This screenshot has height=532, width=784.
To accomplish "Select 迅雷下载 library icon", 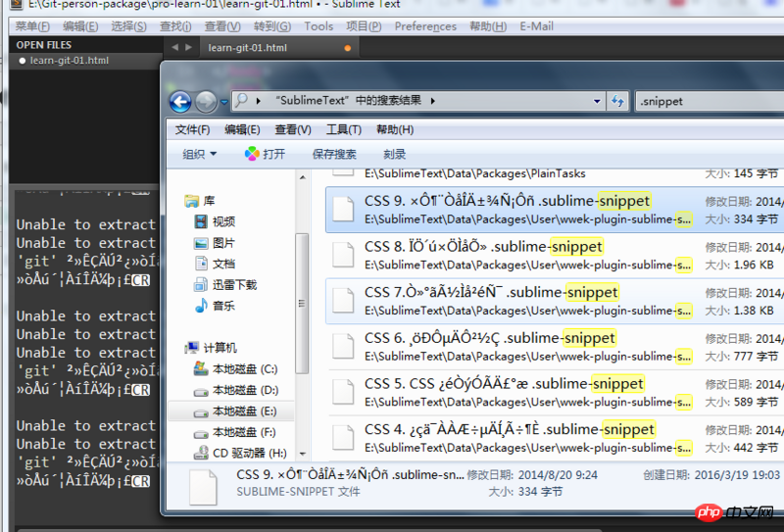I will (x=201, y=284).
